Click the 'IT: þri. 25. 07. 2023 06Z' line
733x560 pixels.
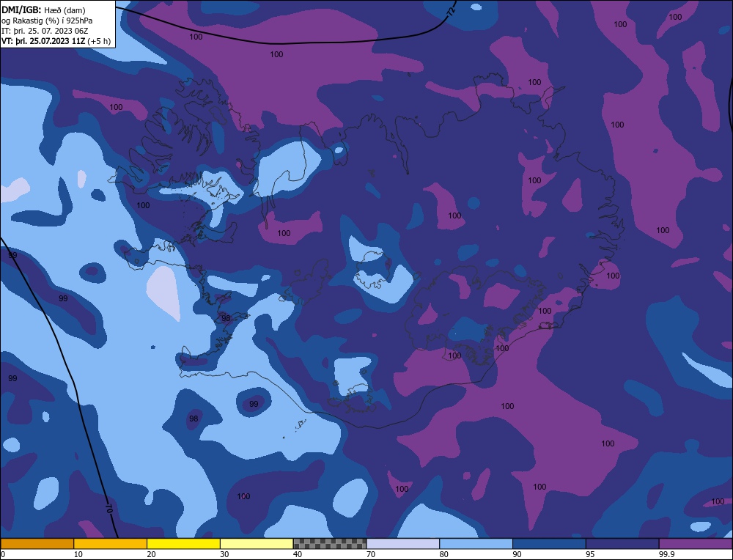pos(45,31)
